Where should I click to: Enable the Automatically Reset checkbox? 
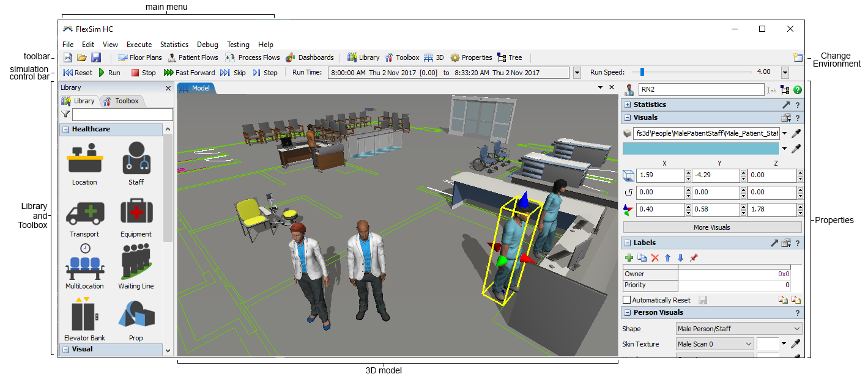coord(626,300)
